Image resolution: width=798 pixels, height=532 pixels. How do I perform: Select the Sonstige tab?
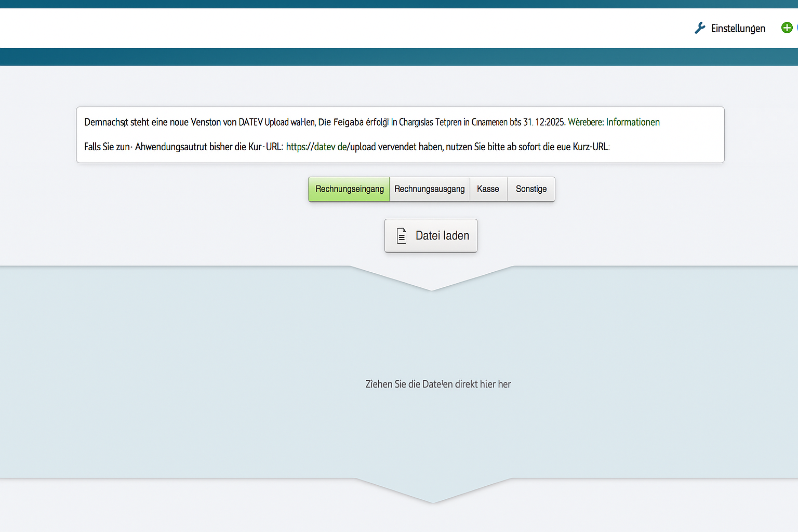[x=531, y=189]
